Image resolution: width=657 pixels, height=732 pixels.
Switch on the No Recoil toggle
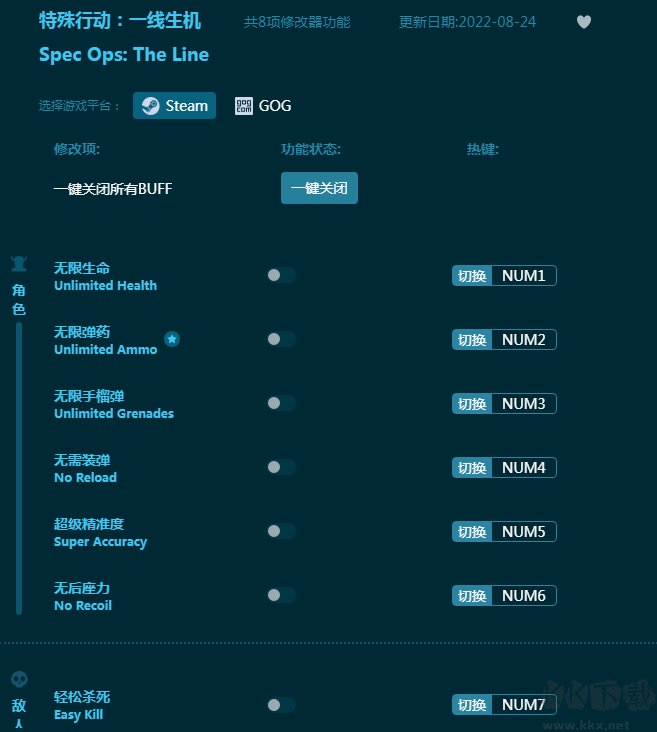point(281,596)
